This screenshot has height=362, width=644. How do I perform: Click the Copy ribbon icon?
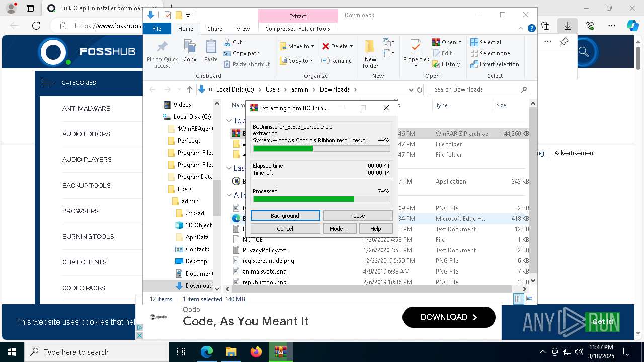(190, 51)
